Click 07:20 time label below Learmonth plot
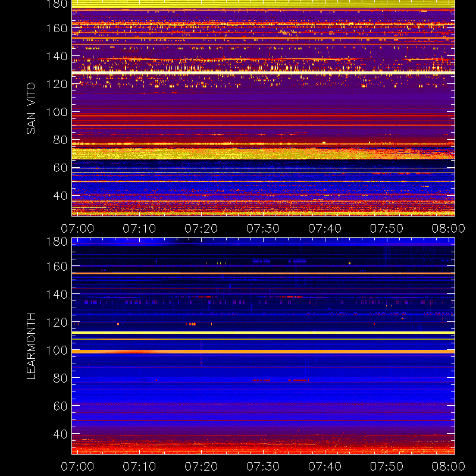Viewport: 476px width, 476px height. click(x=201, y=466)
